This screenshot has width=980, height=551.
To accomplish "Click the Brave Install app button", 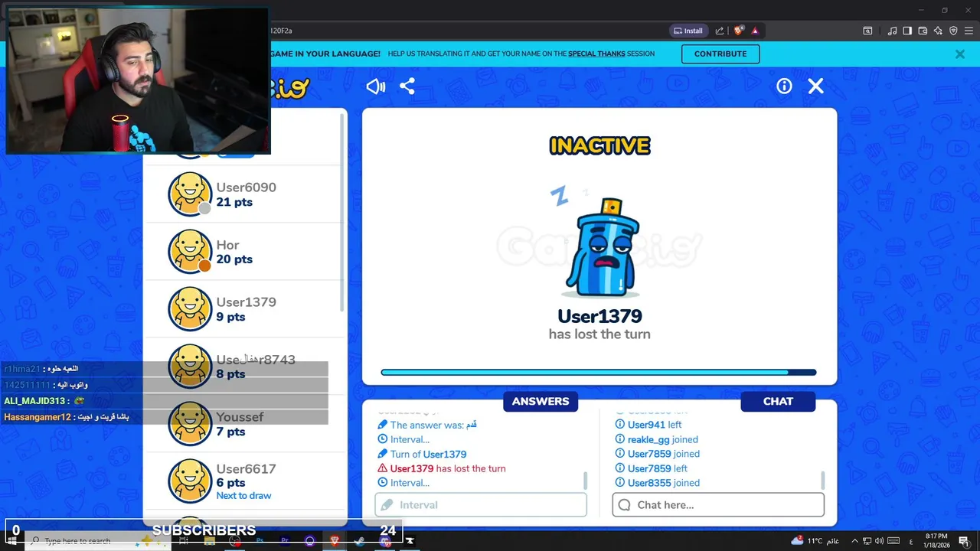I will (688, 31).
